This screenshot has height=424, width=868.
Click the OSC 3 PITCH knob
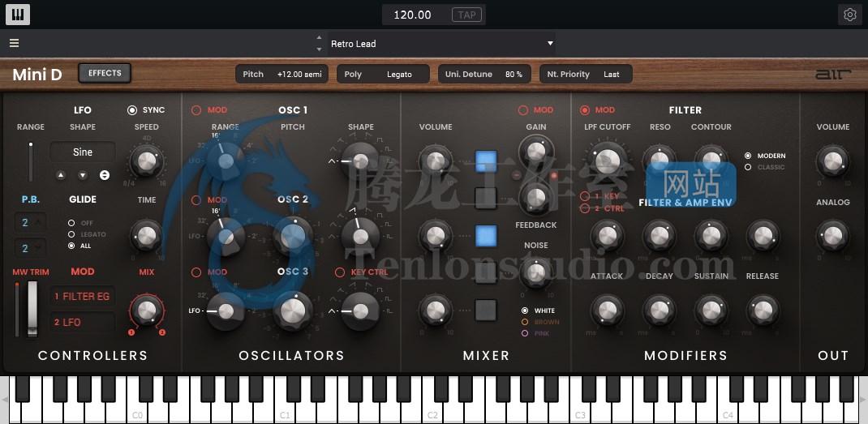click(x=293, y=311)
